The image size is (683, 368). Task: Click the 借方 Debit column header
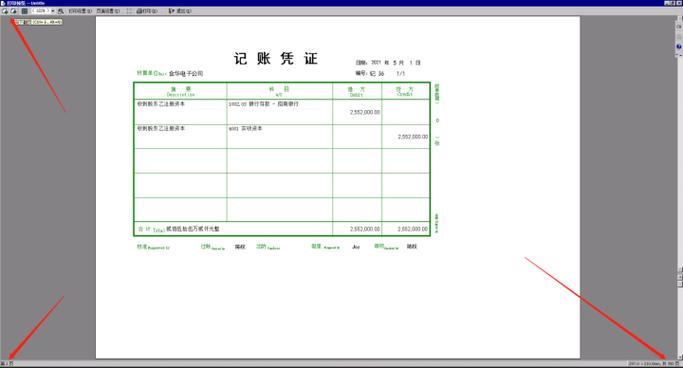tap(356, 91)
